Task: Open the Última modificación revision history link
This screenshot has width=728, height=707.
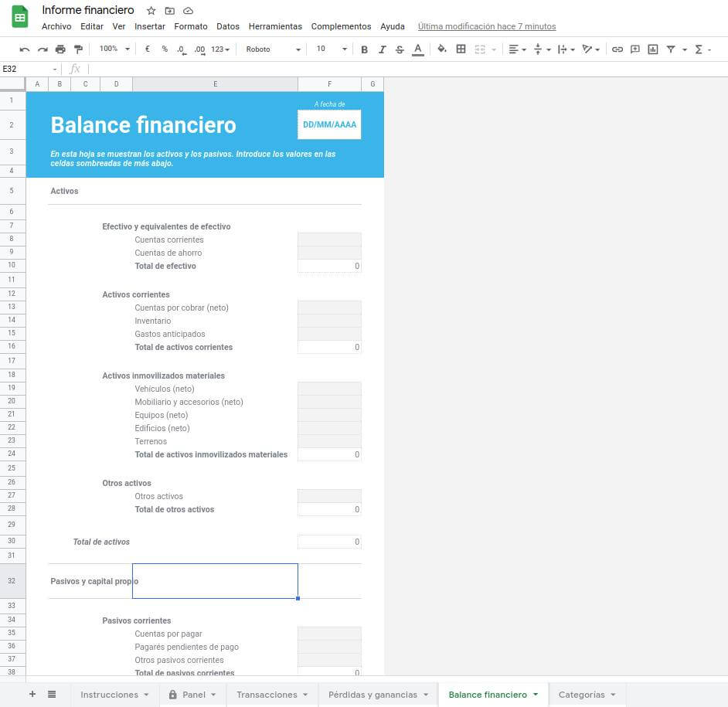Action: pyautogui.click(x=487, y=25)
